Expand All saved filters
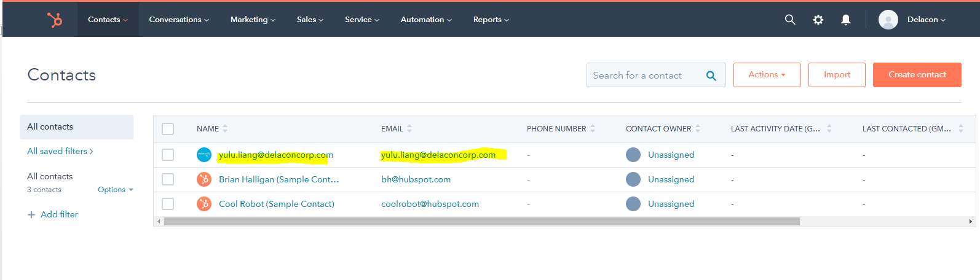Screen dimensions: 980x280 tap(60, 151)
